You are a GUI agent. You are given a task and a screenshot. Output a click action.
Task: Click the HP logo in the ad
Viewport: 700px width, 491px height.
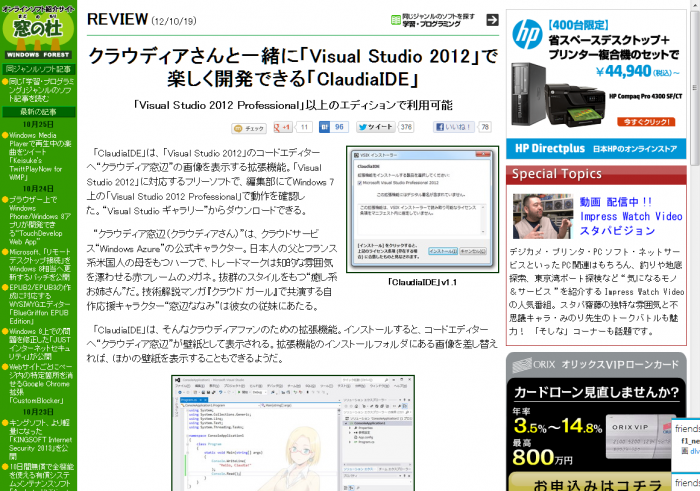point(527,34)
